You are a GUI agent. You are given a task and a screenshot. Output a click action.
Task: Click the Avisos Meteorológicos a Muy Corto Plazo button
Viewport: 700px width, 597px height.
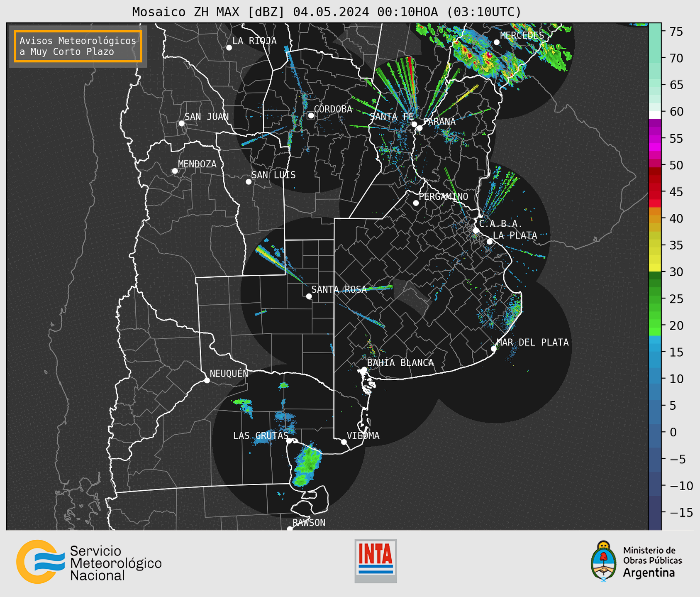pos(78,46)
